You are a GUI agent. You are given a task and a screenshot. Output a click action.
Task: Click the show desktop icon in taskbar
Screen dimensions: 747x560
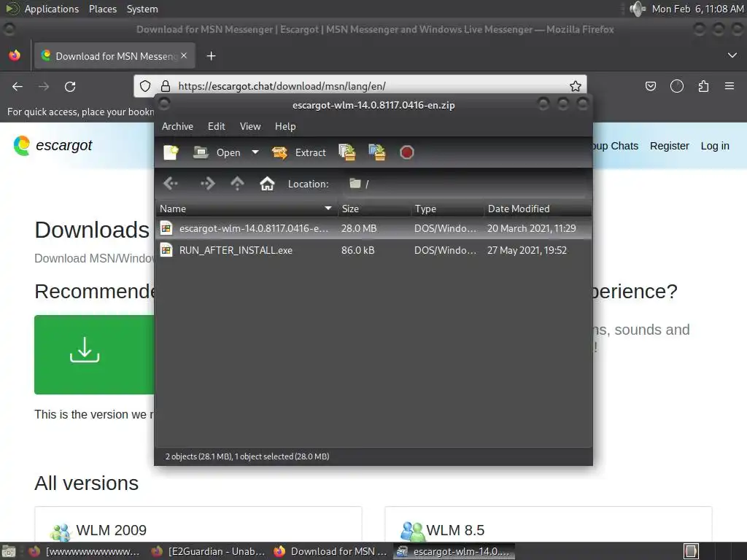coord(9,551)
